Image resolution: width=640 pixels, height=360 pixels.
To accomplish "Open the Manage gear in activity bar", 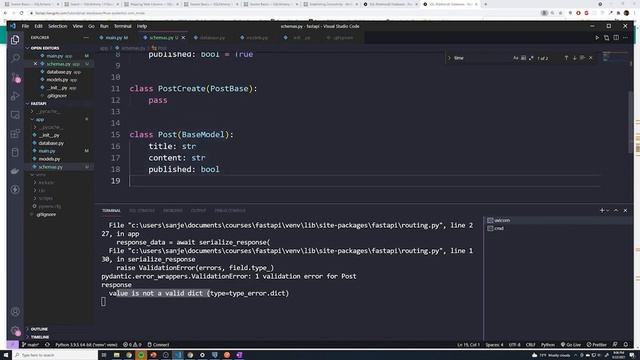I will [15, 330].
